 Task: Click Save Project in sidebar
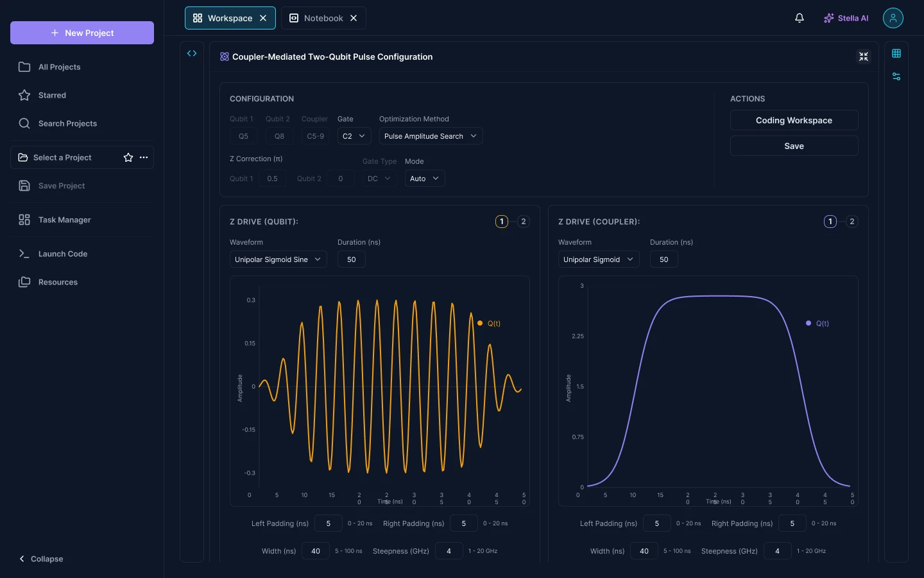[x=82, y=186]
